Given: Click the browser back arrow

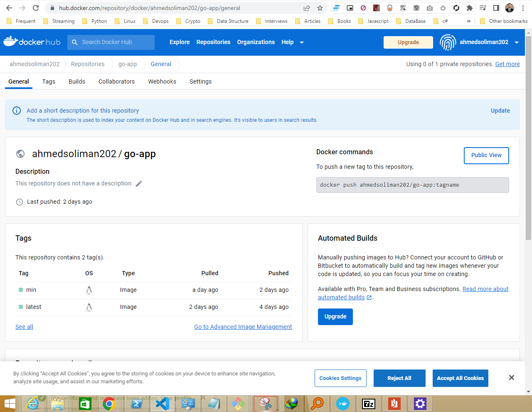Looking at the screenshot, I should click(x=9, y=8).
